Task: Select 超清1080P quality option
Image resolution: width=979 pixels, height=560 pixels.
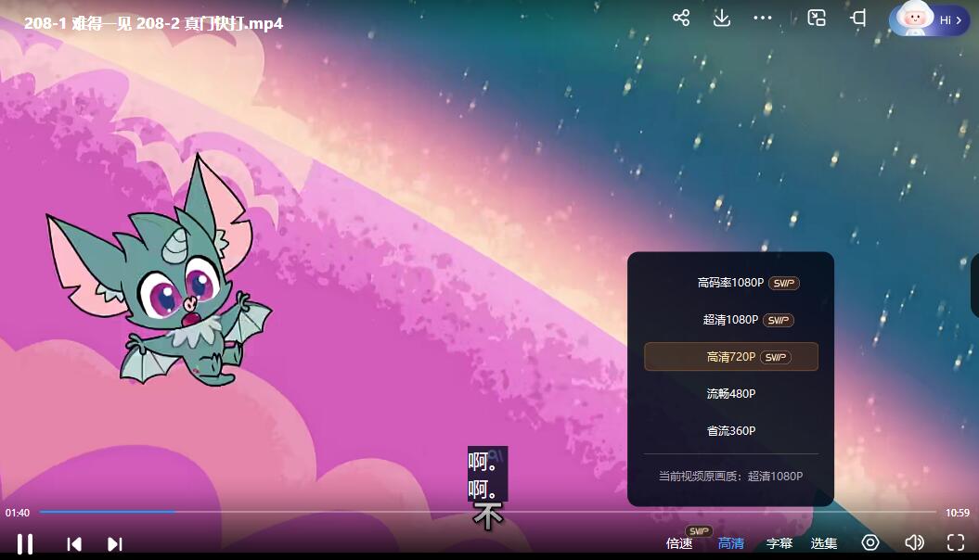Action: pos(731,320)
